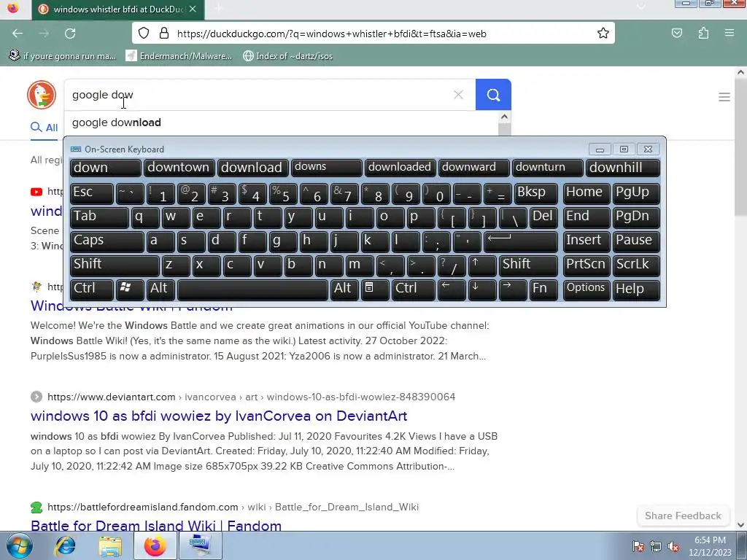Select the All search results tab
The height and width of the screenshot is (560, 747).
click(x=44, y=128)
